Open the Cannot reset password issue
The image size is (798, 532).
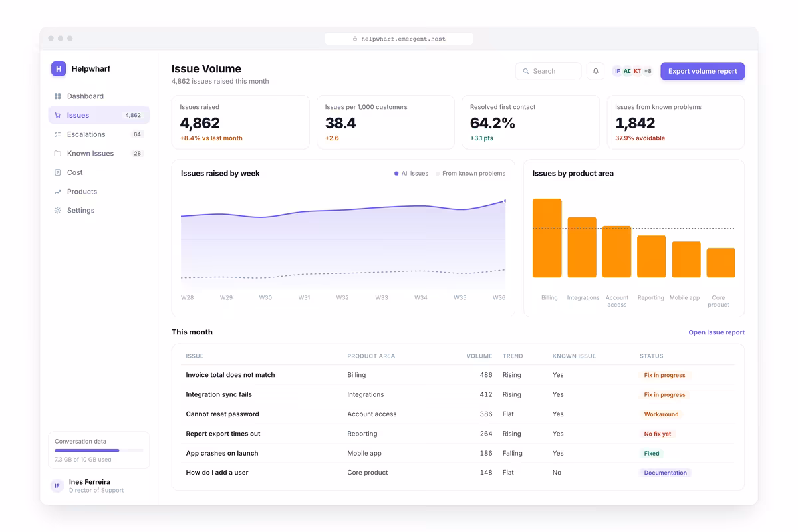pos(458,414)
